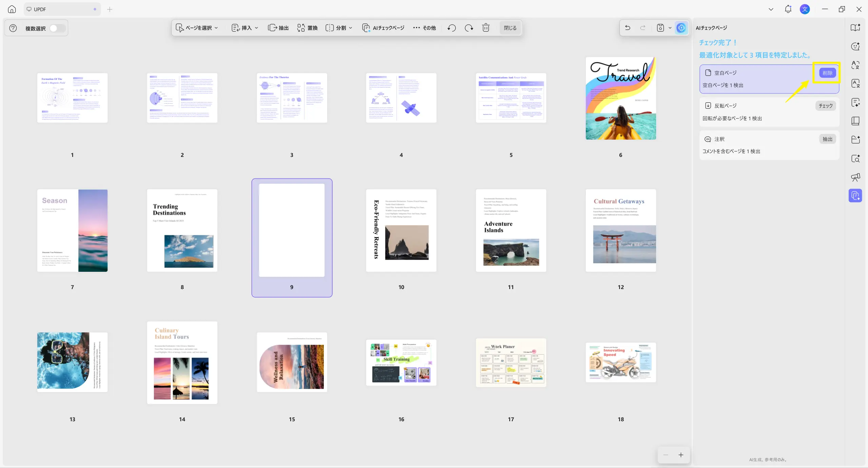Image resolution: width=868 pixels, height=468 pixels.
Task: Open the その他 menu
Action: 425,28
